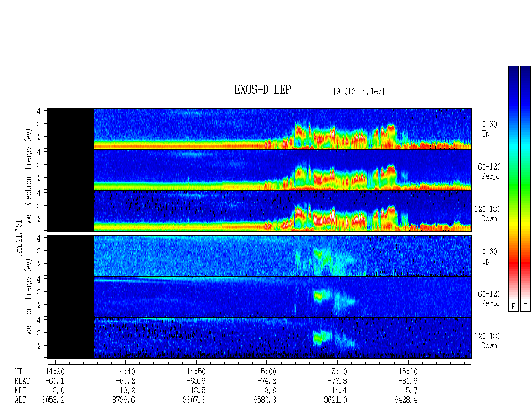Screen dimensions: 532x412
Task: Click the date label Jan. 21, '91
Action: point(19,238)
